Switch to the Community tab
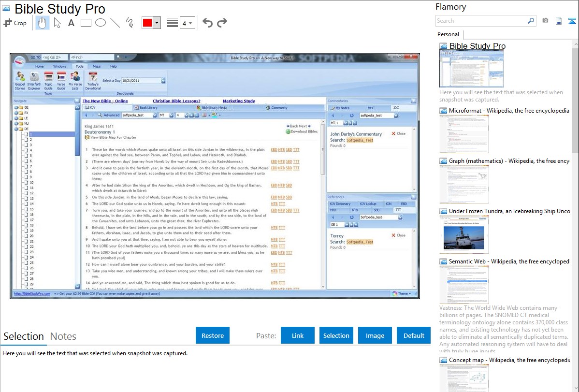 coord(277,108)
